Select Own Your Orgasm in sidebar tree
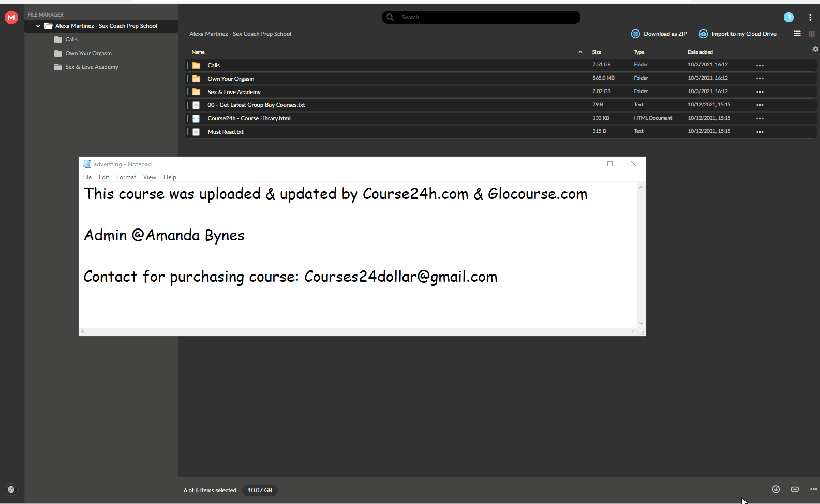 [88, 53]
